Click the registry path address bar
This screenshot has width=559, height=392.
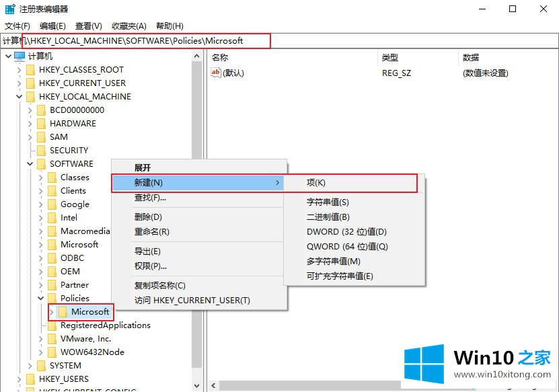[x=279, y=40]
